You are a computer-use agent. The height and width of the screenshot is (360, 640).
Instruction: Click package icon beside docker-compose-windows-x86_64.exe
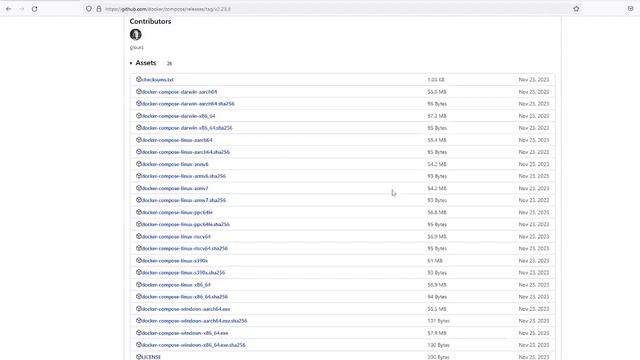coord(139,333)
